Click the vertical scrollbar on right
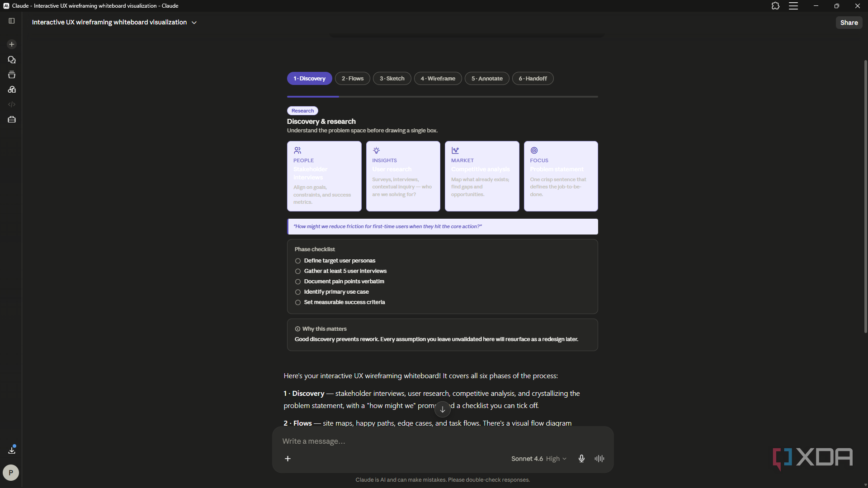Image resolution: width=868 pixels, height=488 pixels. tap(865, 197)
